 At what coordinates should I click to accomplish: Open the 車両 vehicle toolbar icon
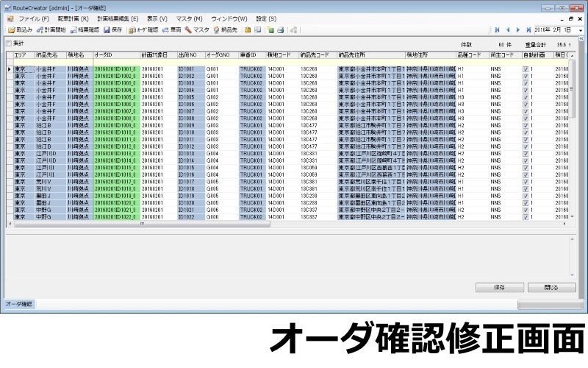point(172,30)
